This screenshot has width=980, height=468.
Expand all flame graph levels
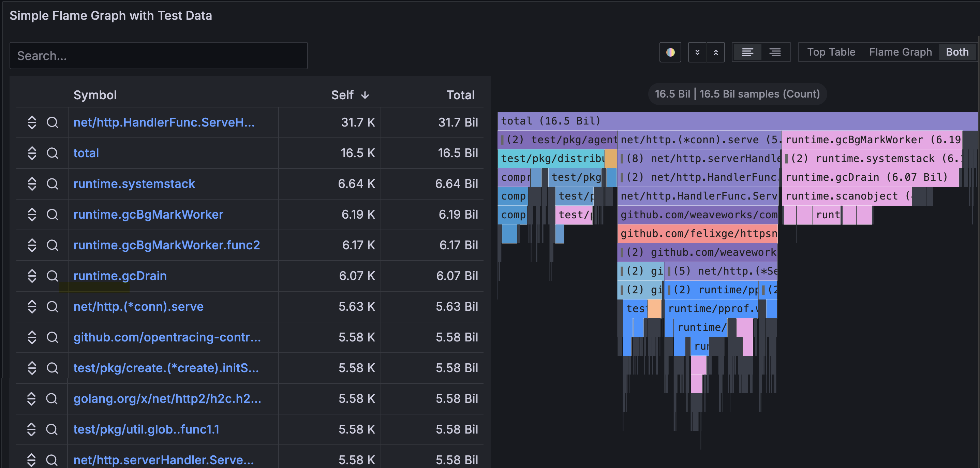[x=716, y=52]
